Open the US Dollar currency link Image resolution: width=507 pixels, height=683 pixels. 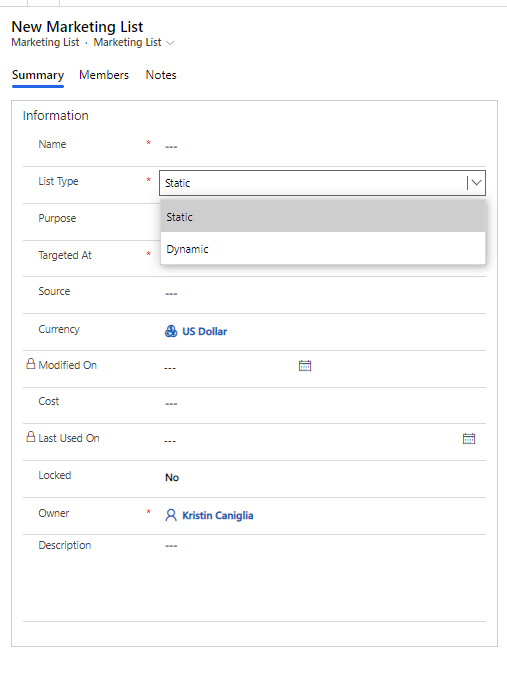point(204,331)
